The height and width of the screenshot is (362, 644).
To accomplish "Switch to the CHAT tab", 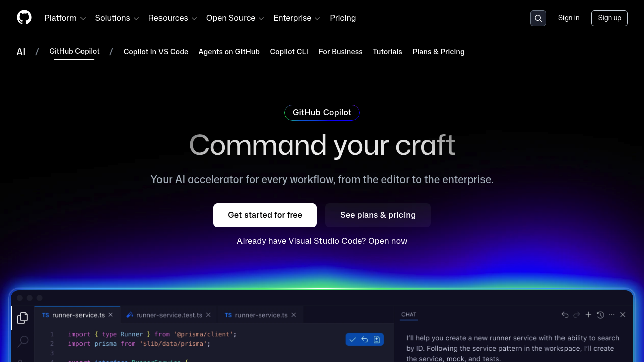I will [x=409, y=314].
